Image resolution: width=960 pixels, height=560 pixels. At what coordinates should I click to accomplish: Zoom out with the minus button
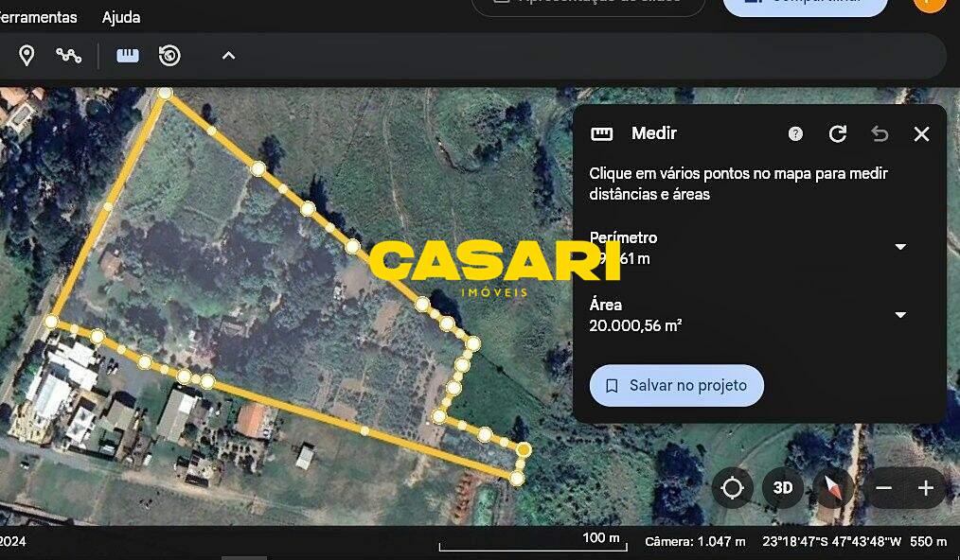(883, 488)
